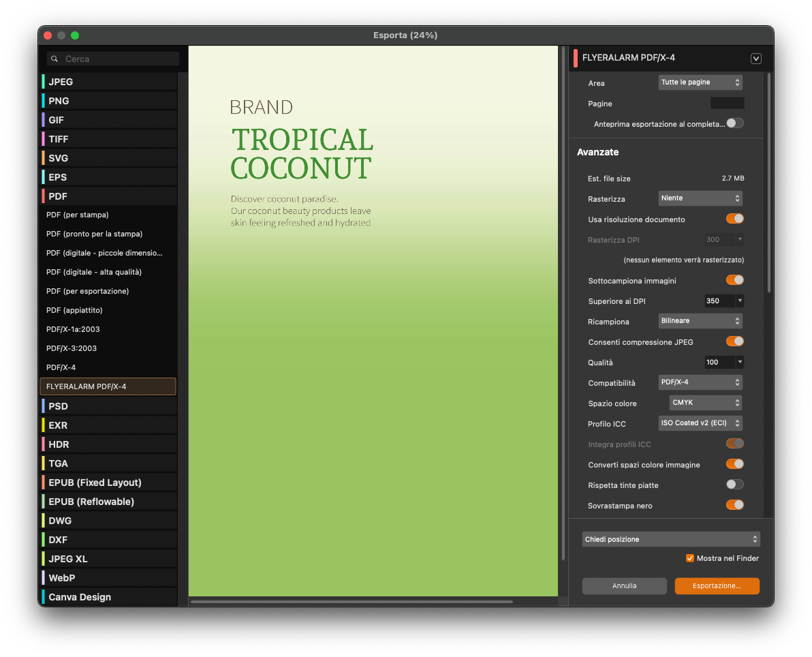Click the search magnifier icon
The image size is (812, 657).
pyautogui.click(x=54, y=59)
